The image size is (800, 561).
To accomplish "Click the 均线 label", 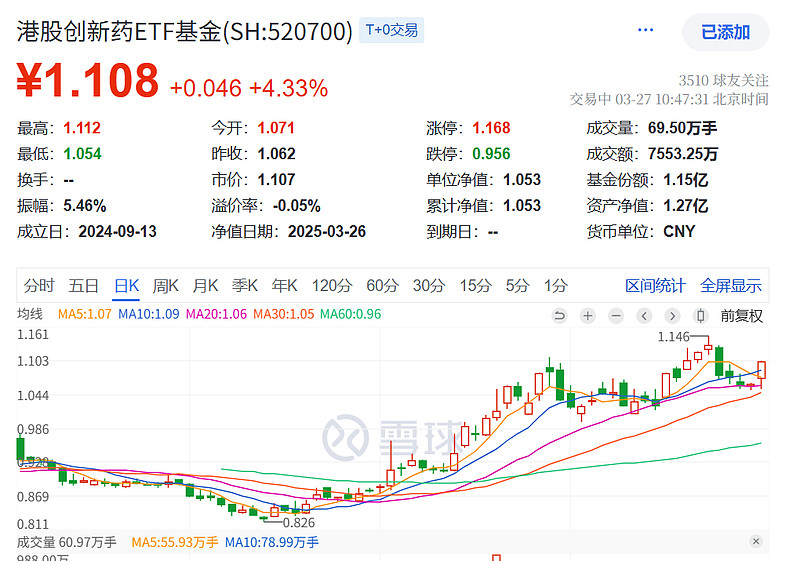I will pyautogui.click(x=30, y=314).
